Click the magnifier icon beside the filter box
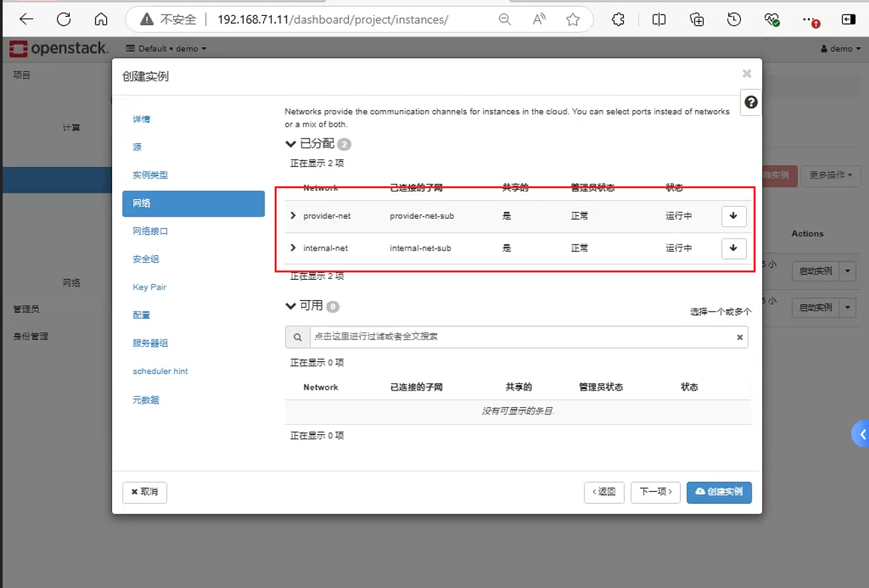The width and height of the screenshot is (869, 588). click(298, 337)
